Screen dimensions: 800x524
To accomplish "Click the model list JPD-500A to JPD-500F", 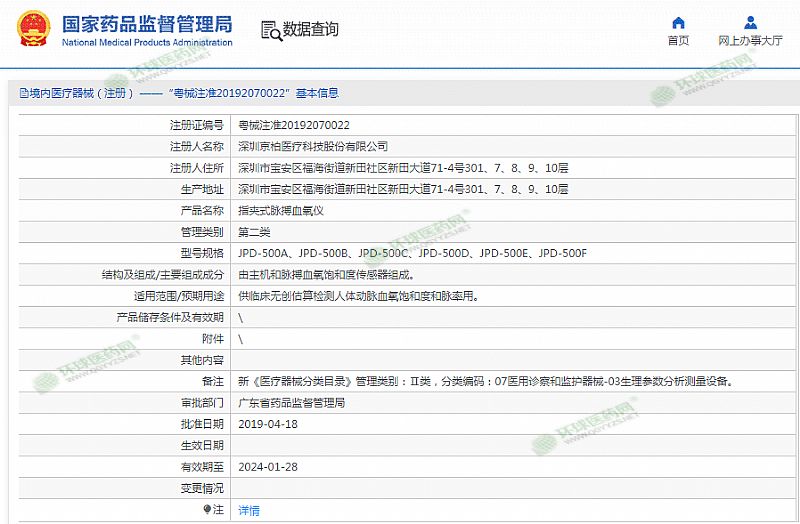I will (x=412, y=253).
